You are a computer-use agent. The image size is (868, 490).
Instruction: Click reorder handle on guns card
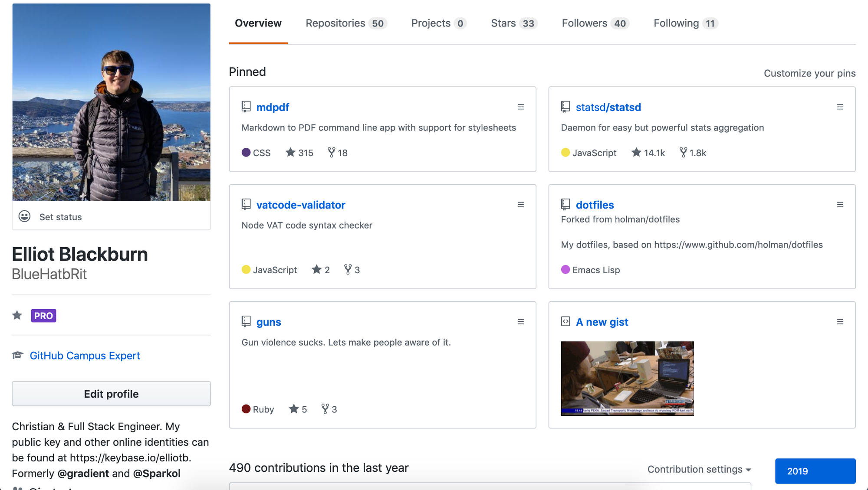(521, 322)
